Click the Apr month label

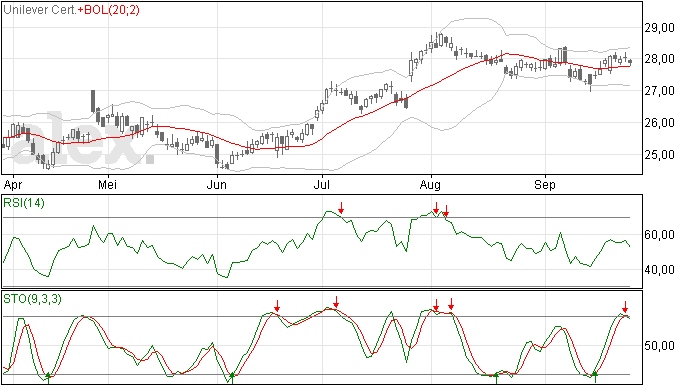point(13,185)
